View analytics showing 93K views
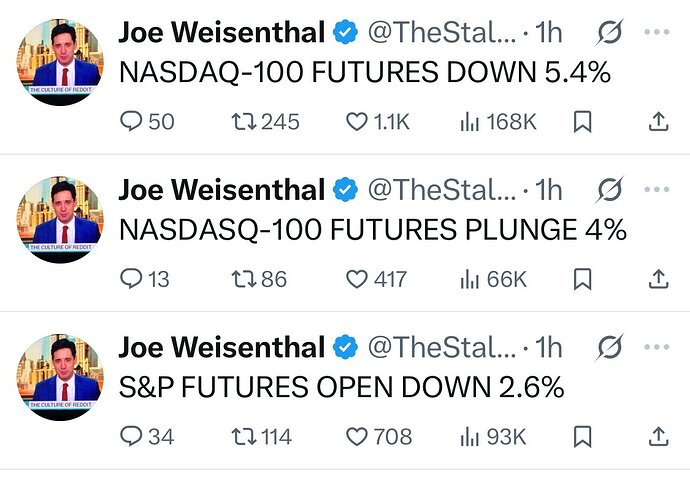 pos(493,436)
